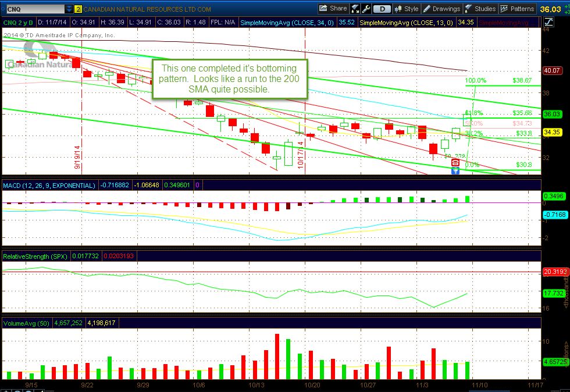Click the red 20.3193 RelativeStrength axis bubble
This screenshot has width=570, height=392.
[555, 272]
